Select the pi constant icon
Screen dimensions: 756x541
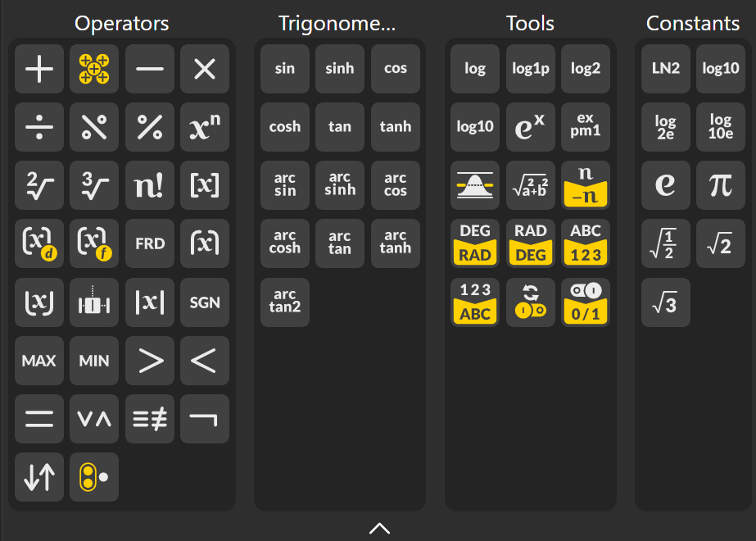tap(721, 185)
